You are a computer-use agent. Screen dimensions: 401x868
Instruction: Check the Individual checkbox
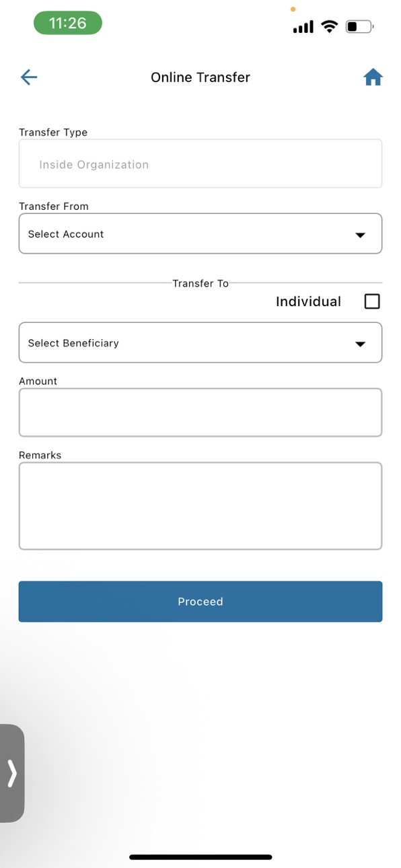coord(372,301)
